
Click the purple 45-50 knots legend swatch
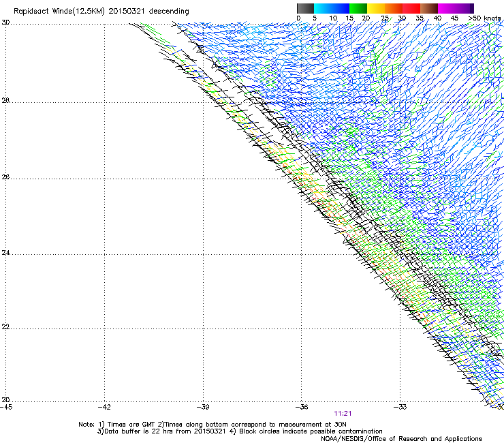point(464,8)
